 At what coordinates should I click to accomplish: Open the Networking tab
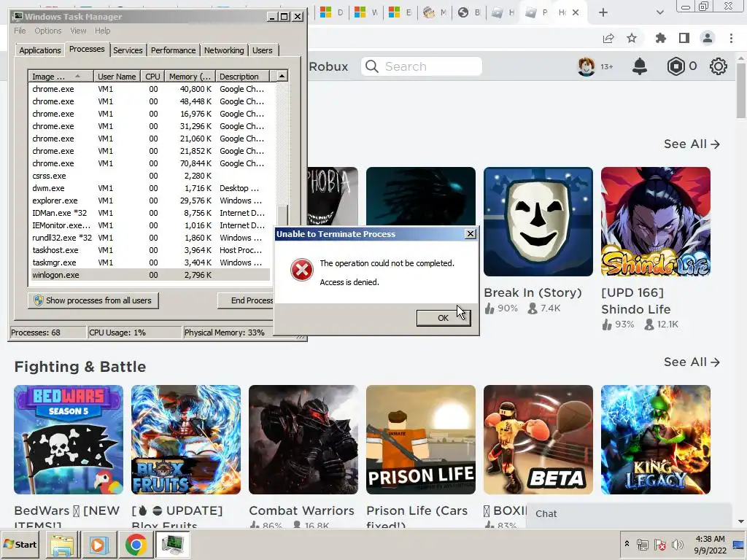click(x=224, y=50)
